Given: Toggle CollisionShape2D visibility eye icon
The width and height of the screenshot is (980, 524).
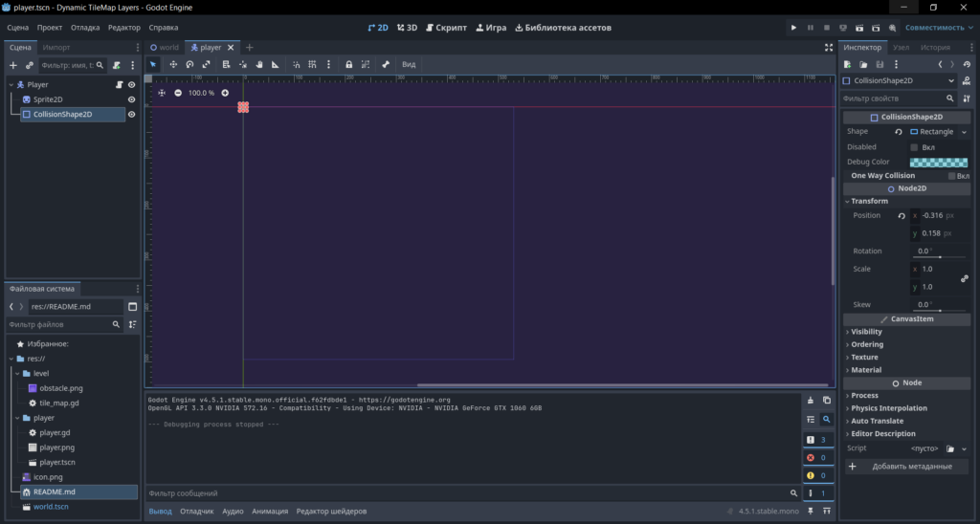Looking at the screenshot, I should [x=131, y=115].
